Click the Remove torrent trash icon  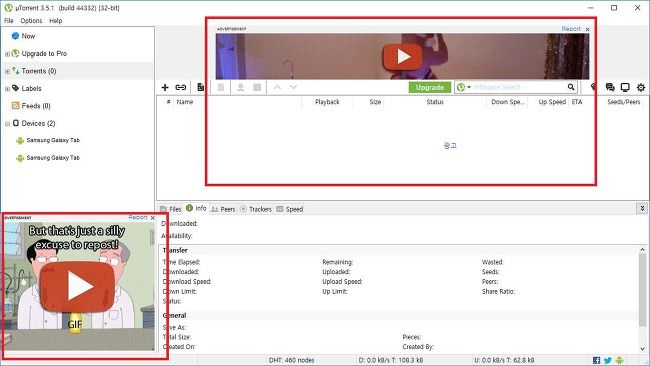point(221,87)
